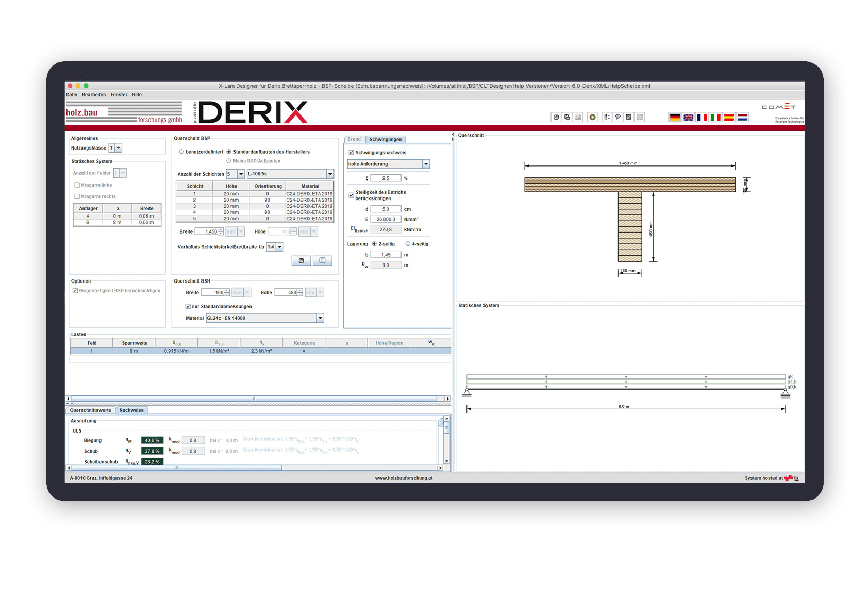Open the Material dropdown showing GL24c
Viewport: 868px width, 597px height.
(x=320, y=318)
